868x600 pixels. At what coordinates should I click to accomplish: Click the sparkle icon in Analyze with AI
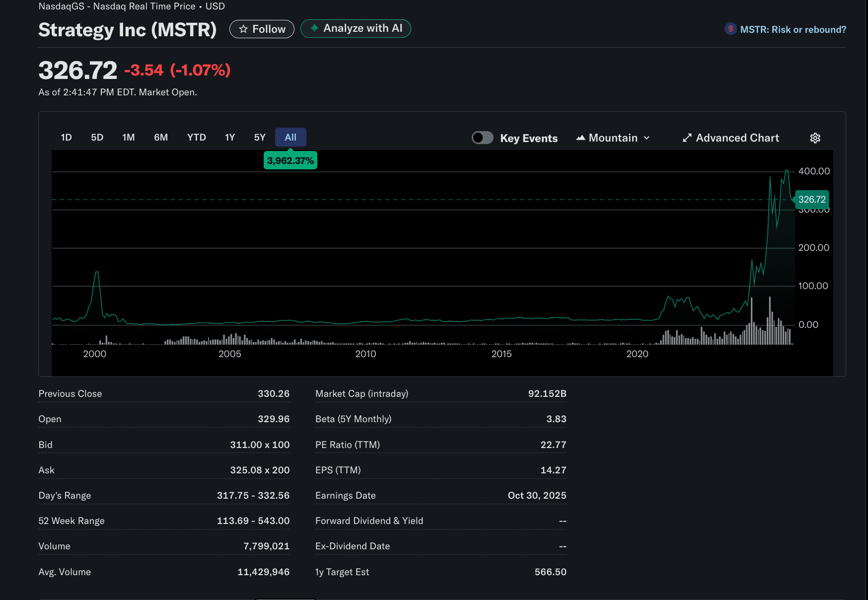314,28
